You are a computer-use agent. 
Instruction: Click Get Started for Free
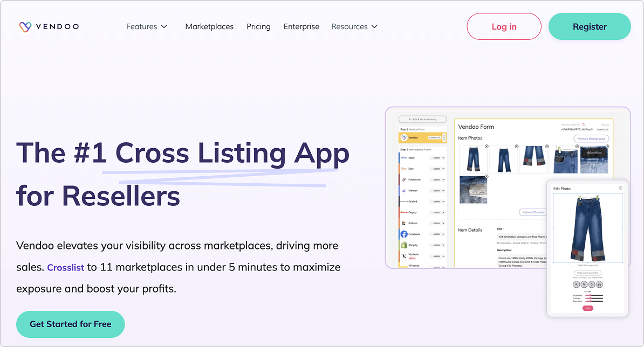(x=70, y=324)
